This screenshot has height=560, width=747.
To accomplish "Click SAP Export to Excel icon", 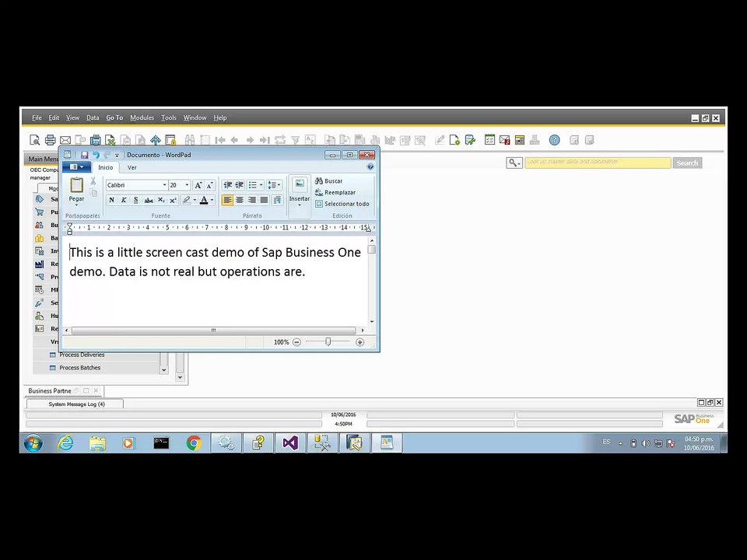I will pyautogui.click(x=110, y=140).
